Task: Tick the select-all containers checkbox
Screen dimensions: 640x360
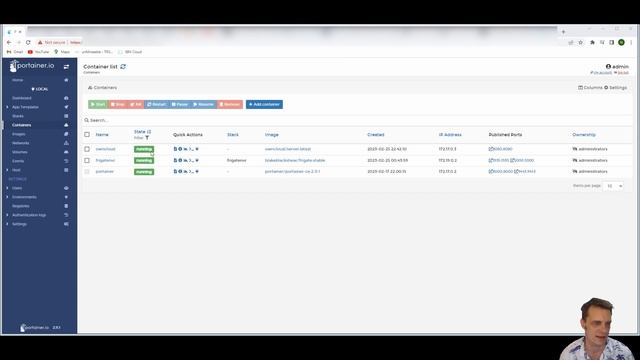Action: click(x=87, y=134)
